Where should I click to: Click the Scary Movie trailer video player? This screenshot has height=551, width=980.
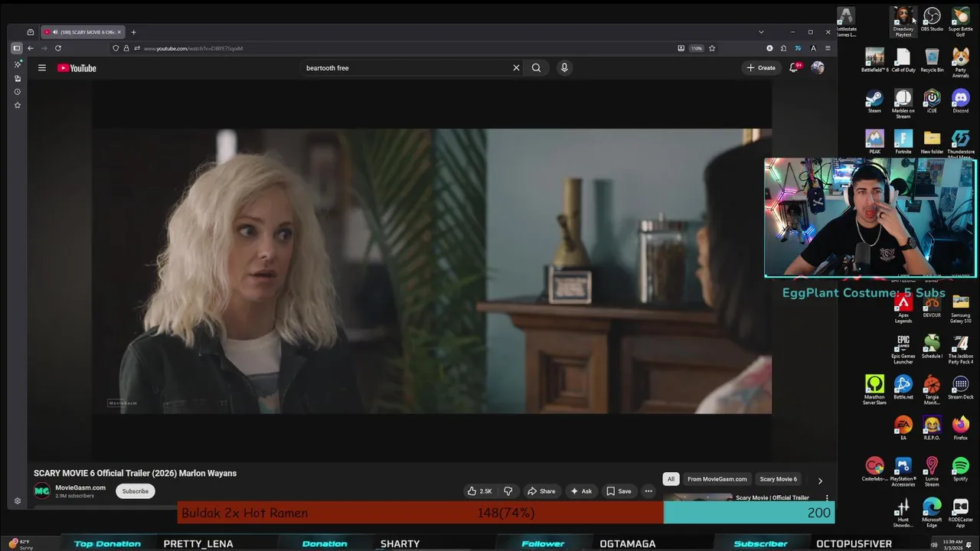[433, 271]
